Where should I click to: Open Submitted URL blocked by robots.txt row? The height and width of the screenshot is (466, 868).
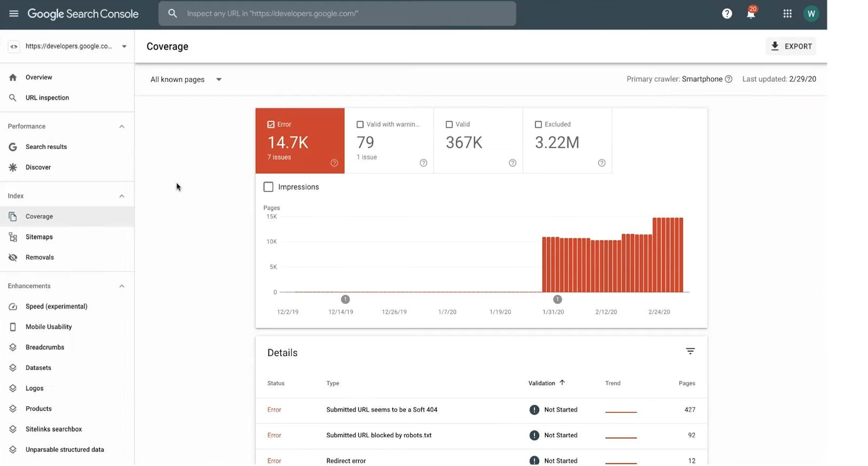point(481,436)
